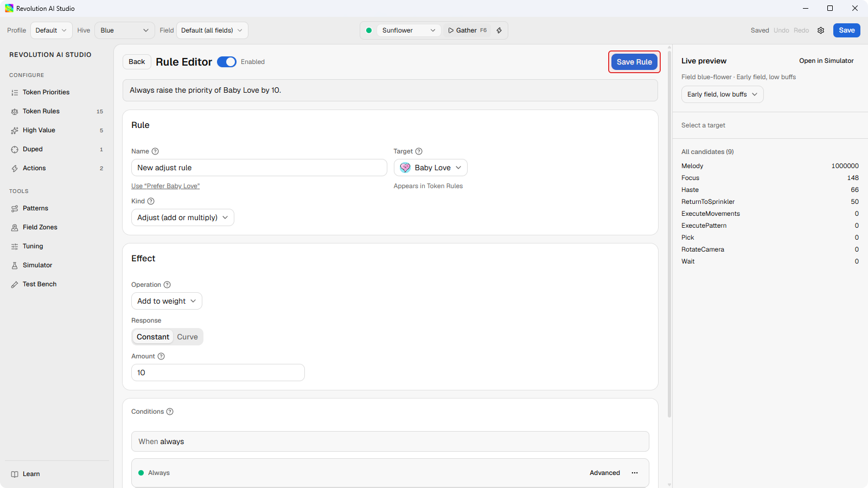Open Test Bench tool
This screenshot has width=868, height=488.
(x=57, y=284)
